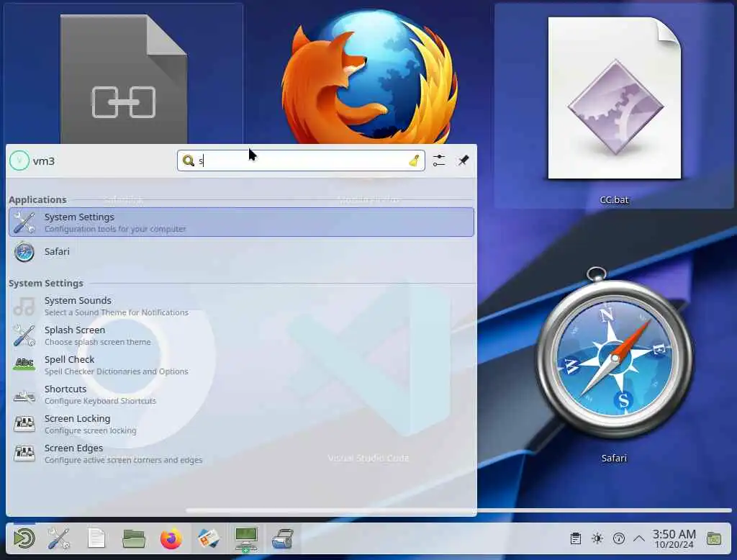Open the printer scanner taskbar icon
The image size is (737, 560).
tap(283, 539)
